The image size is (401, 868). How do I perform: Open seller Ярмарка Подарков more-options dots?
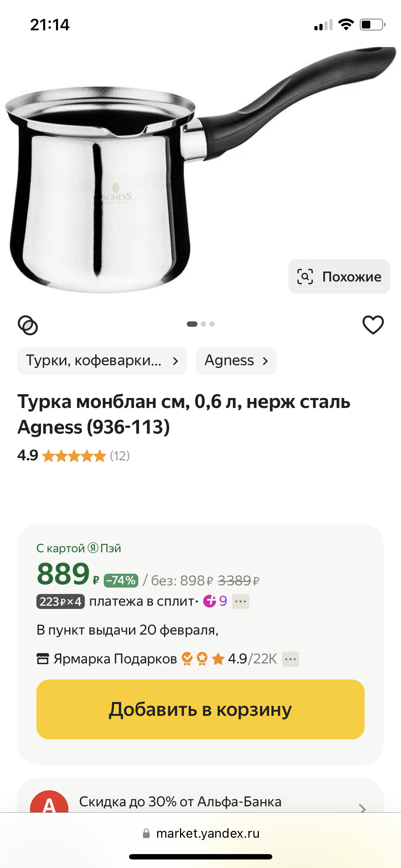(x=291, y=659)
